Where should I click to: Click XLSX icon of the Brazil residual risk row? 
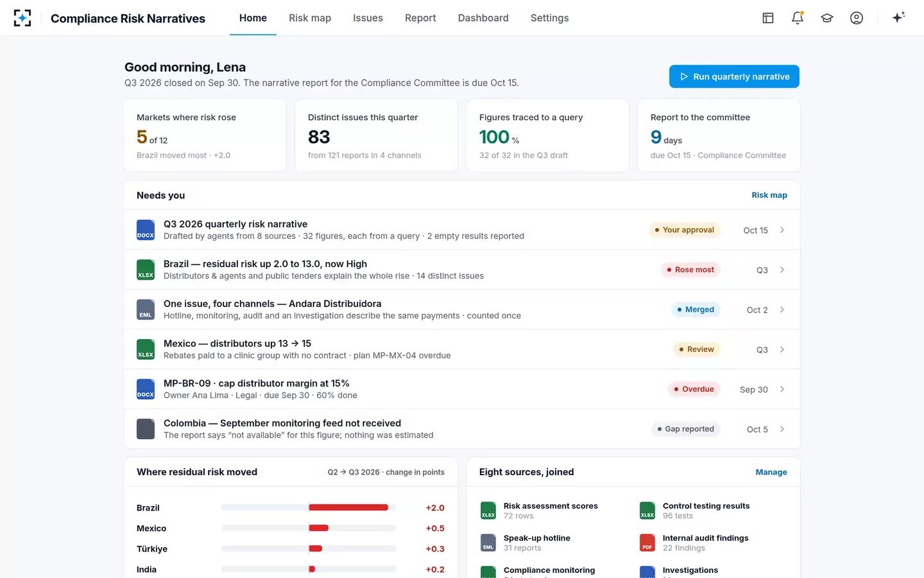(x=146, y=270)
